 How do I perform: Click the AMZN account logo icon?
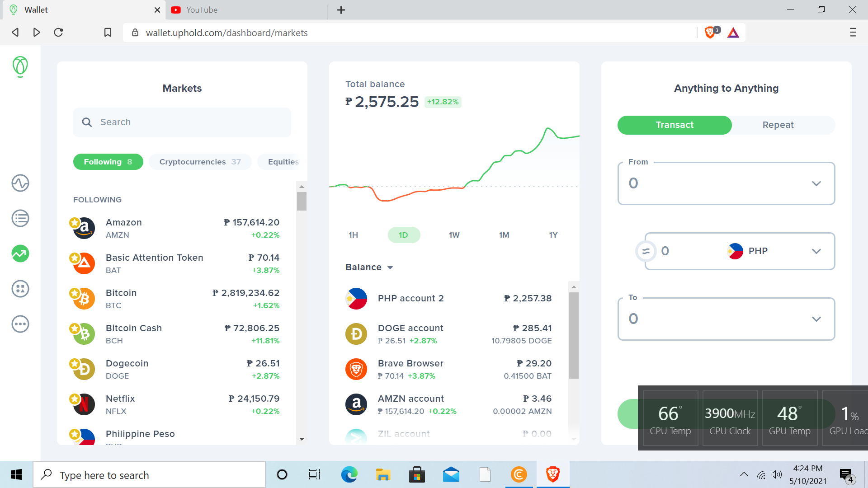[x=356, y=404]
